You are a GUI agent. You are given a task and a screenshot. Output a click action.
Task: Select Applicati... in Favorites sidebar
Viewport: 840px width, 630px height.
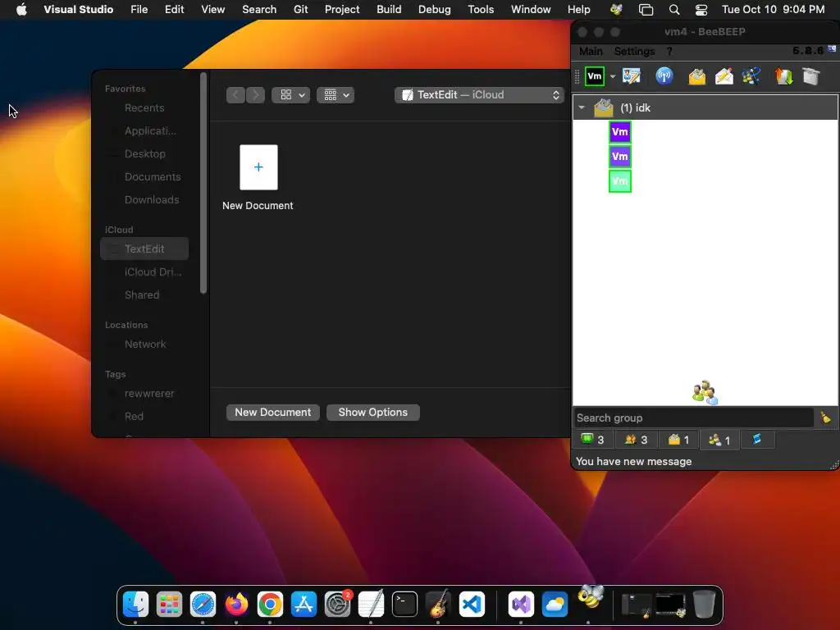144,130
